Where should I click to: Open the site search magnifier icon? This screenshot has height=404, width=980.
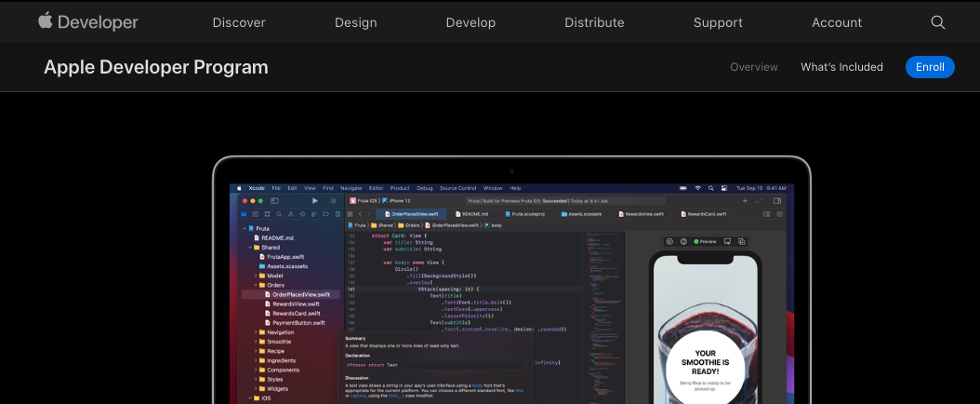click(x=937, y=22)
